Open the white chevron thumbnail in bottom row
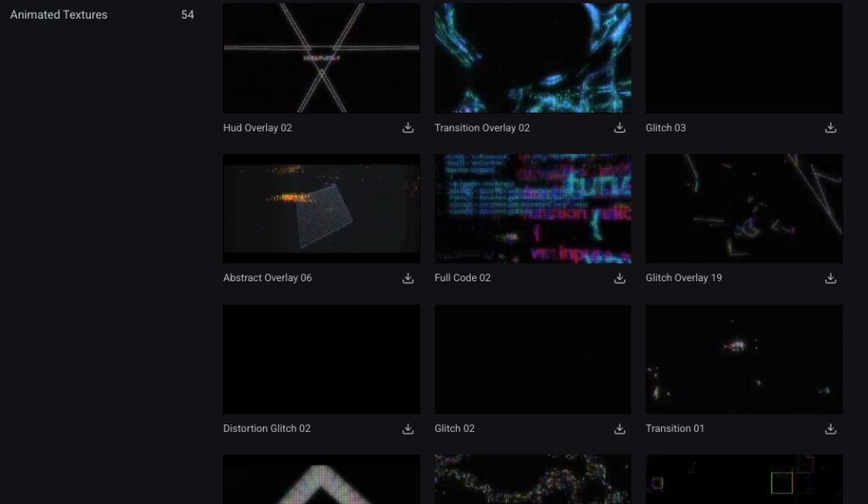Screen dimensions: 868x504 coord(321,479)
